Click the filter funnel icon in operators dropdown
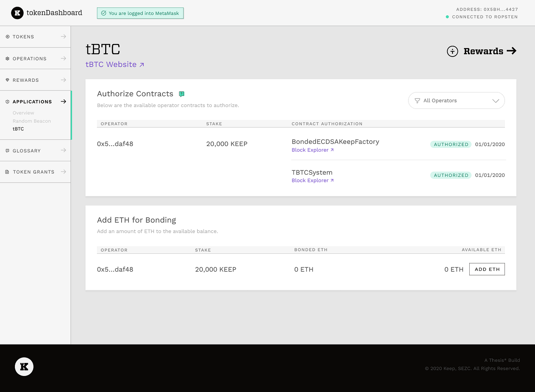535x392 pixels. click(417, 101)
